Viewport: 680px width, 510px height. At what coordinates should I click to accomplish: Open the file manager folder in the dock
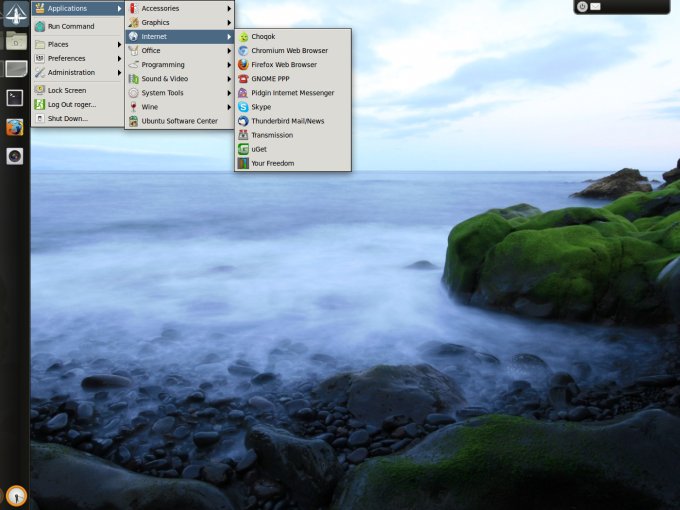(16, 41)
